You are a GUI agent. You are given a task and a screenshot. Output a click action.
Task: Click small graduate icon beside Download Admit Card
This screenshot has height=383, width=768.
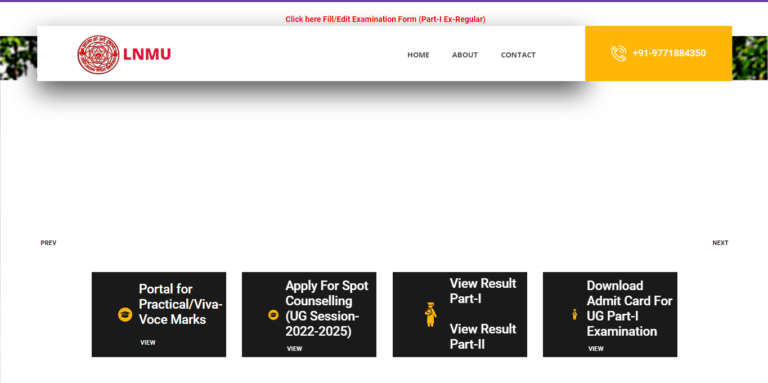(575, 314)
